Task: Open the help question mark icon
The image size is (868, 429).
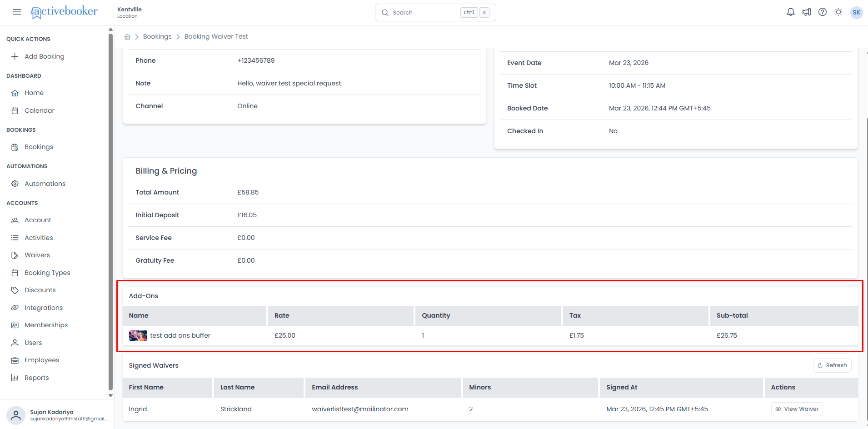Action: pyautogui.click(x=823, y=12)
